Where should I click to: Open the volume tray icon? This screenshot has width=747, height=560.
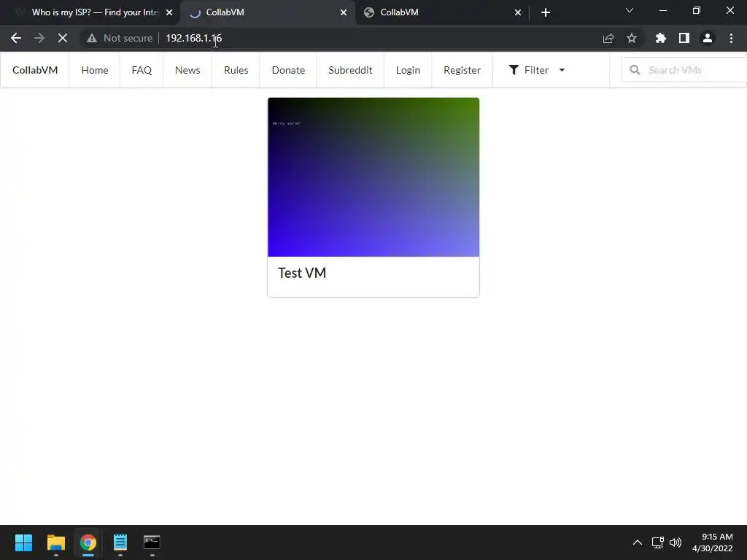tap(675, 542)
